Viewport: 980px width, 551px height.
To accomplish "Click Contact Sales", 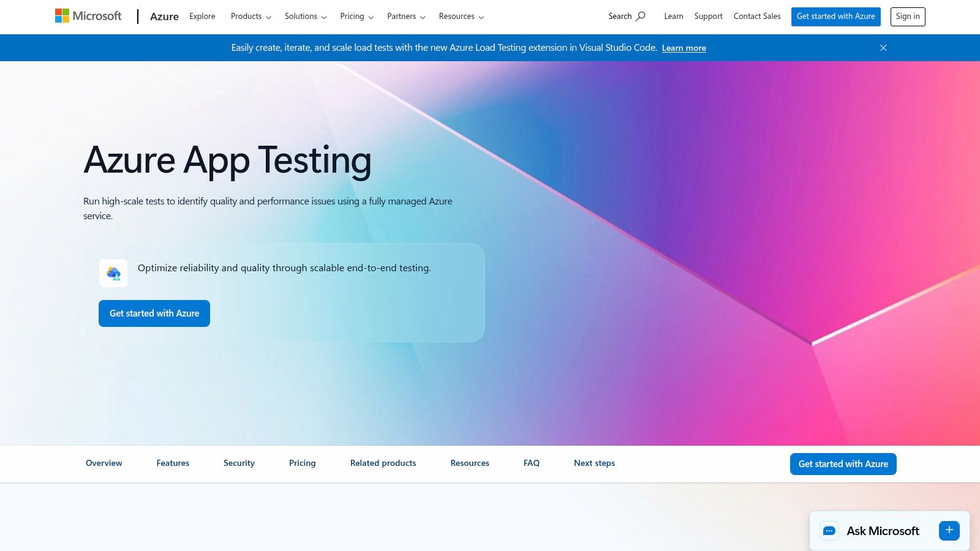I will pos(757,17).
